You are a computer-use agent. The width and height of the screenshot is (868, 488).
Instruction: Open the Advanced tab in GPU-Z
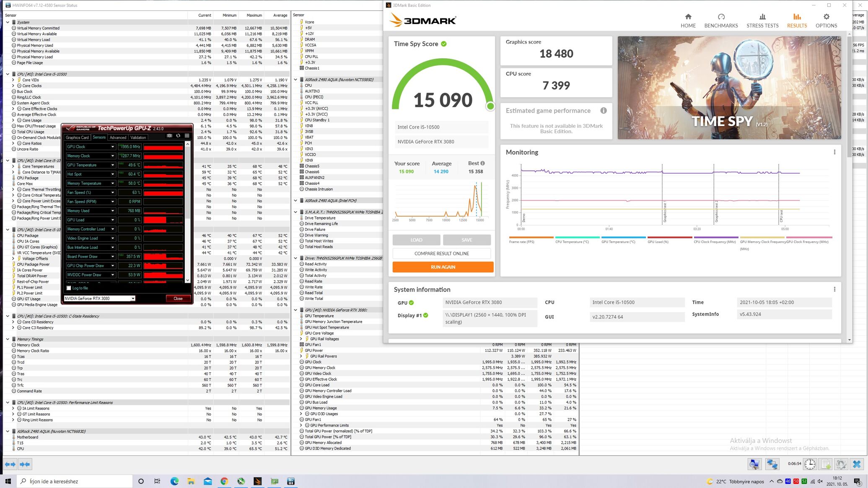118,137
